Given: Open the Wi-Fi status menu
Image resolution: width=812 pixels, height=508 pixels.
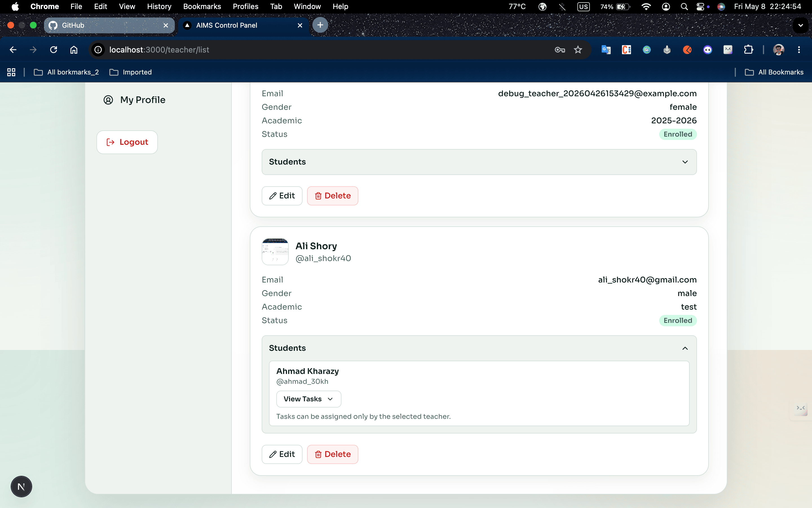Looking at the screenshot, I should 646,7.
